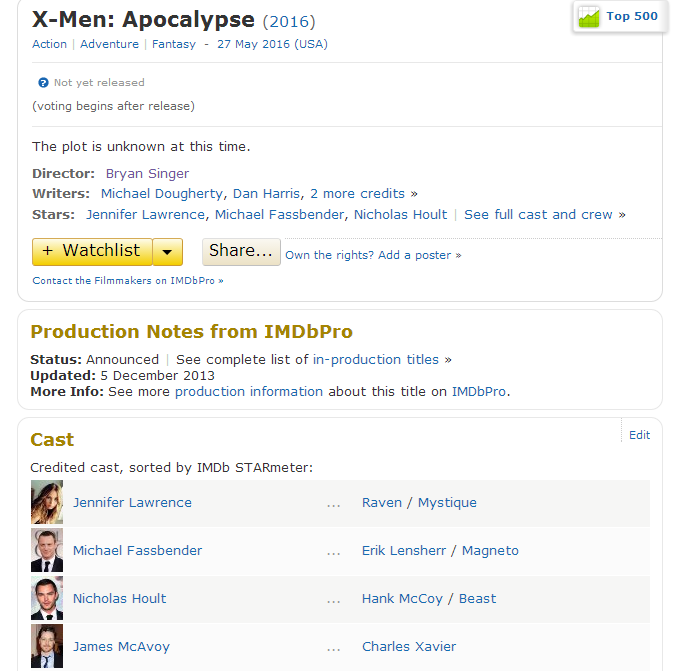Screen dimensions: 674x671
Task: Open the Action genre link
Action: click(49, 44)
